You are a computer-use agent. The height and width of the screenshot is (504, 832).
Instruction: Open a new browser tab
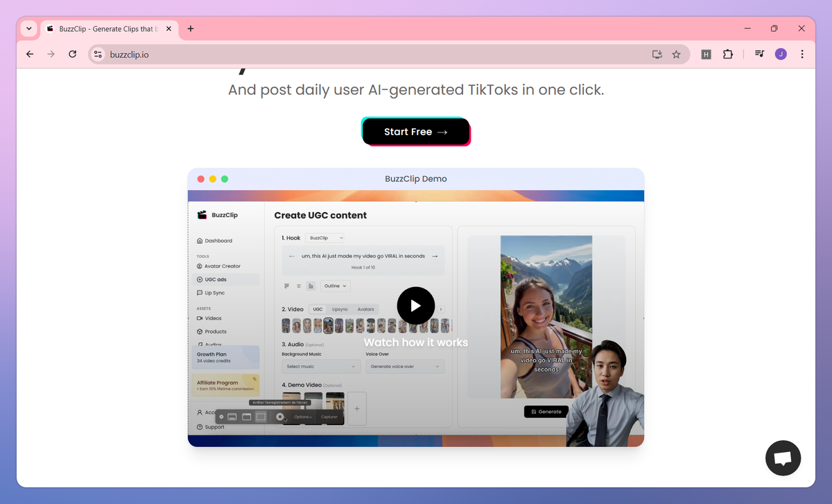pos(191,28)
